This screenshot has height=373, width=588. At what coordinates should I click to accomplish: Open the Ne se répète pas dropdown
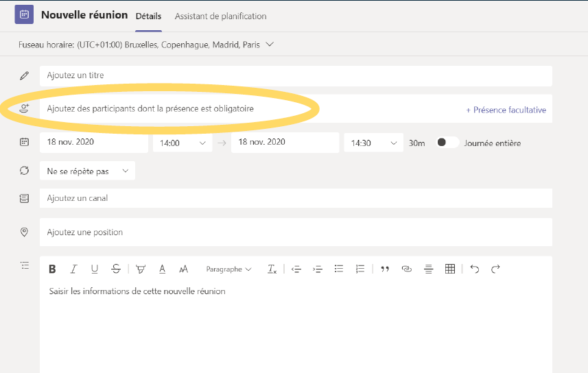tap(87, 171)
